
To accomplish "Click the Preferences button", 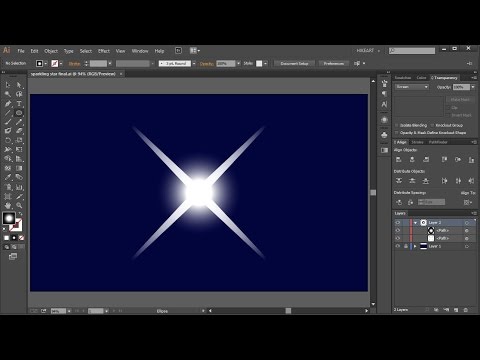I will tap(334, 63).
